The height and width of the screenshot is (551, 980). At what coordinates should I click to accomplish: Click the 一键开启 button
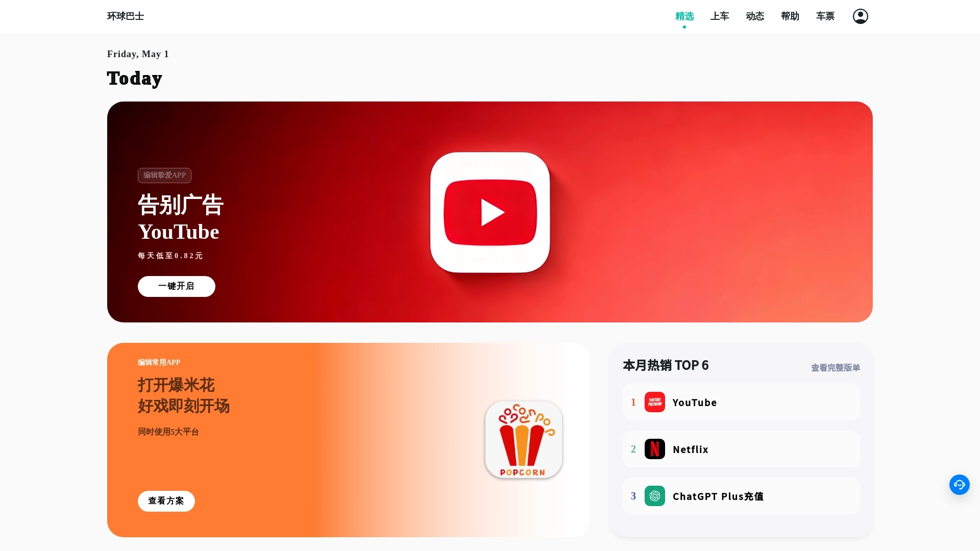click(x=177, y=286)
